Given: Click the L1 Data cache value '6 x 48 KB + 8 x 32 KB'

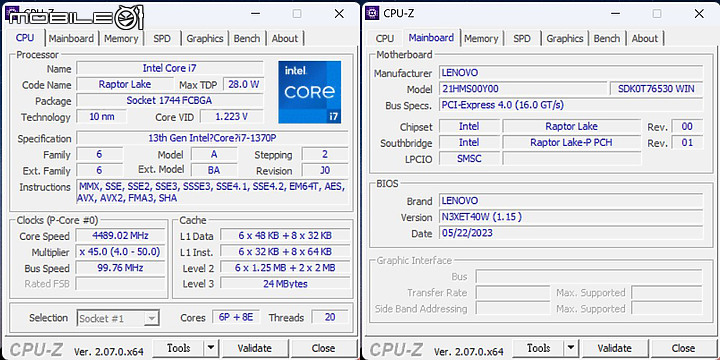Looking at the screenshot, I should click(x=285, y=236).
